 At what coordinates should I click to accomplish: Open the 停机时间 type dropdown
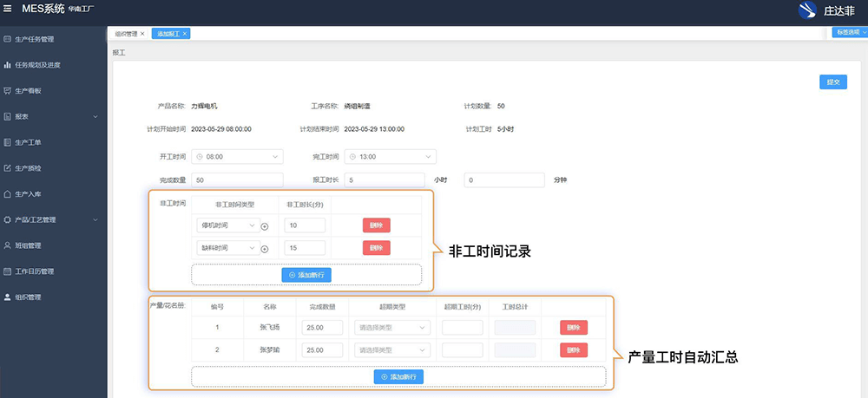[228, 225]
